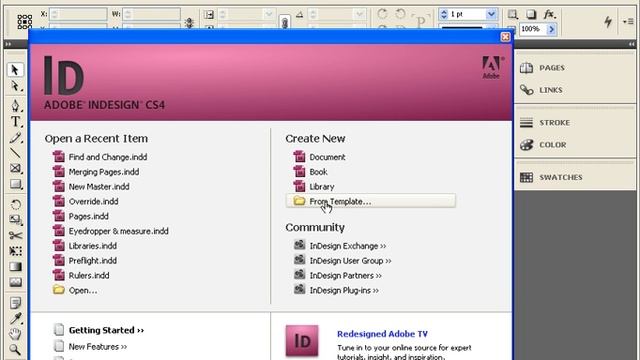Click the Open… folder link
This screenshot has height=360, width=640.
[75, 290]
